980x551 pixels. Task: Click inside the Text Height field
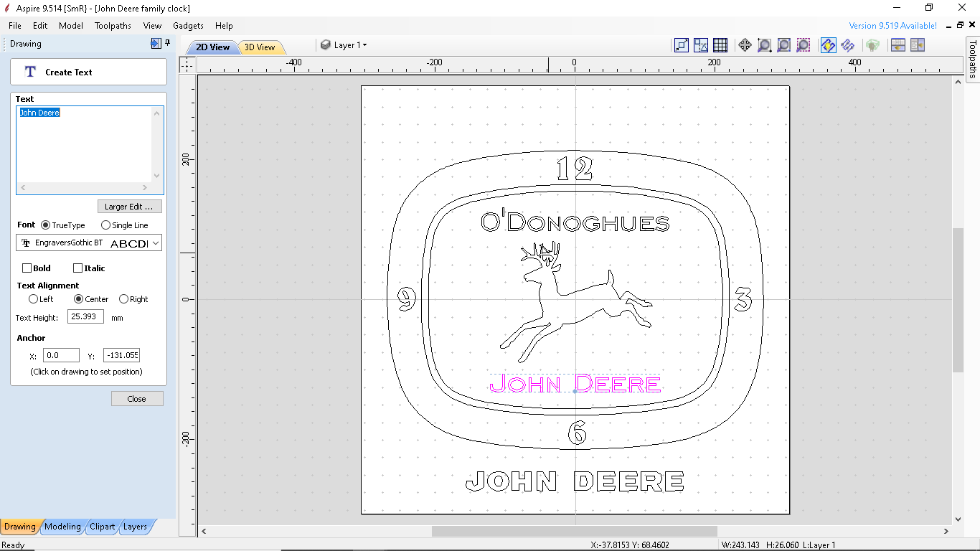tap(85, 316)
